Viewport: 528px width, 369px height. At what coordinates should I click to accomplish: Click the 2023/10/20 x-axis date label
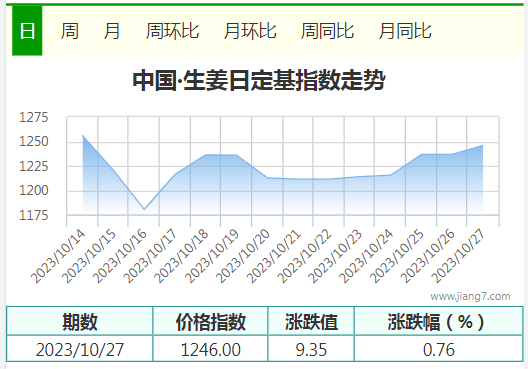[243, 257]
